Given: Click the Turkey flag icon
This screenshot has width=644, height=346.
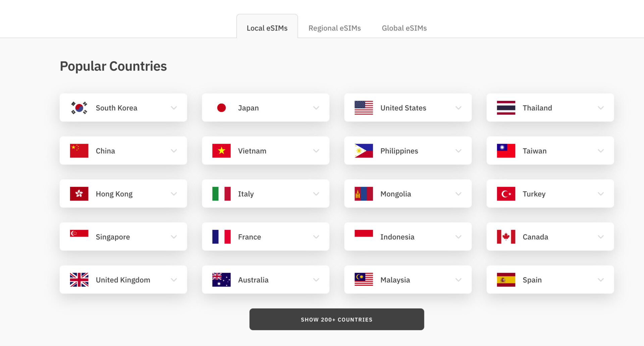Looking at the screenshot, I should tap(506, 194).
